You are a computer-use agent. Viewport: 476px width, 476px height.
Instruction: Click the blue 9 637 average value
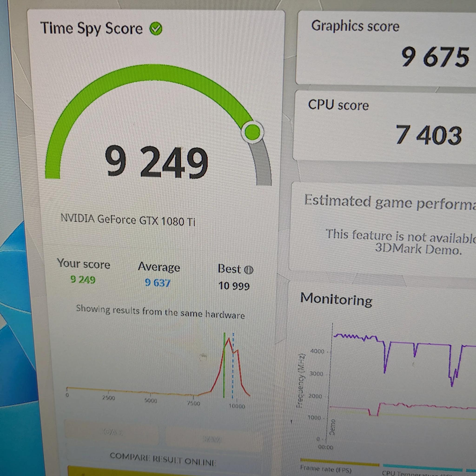[x=157, y=283]
